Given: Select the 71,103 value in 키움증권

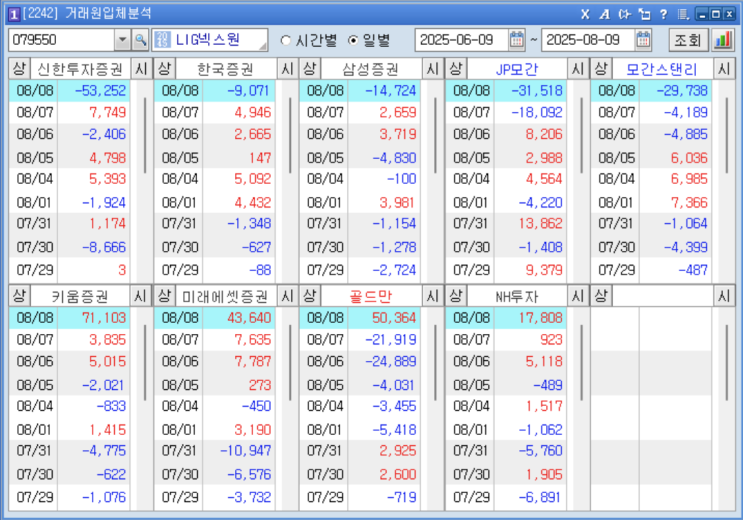Looking at the screenshot, I should pyautogui.click(x=104, y=318).
